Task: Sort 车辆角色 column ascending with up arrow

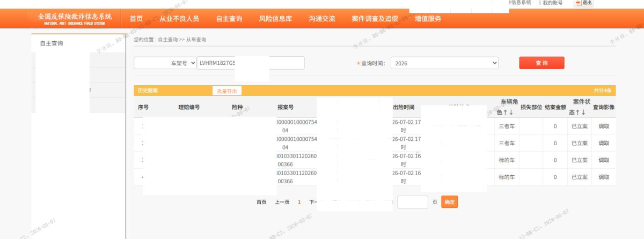Action: tap(506, 113)
